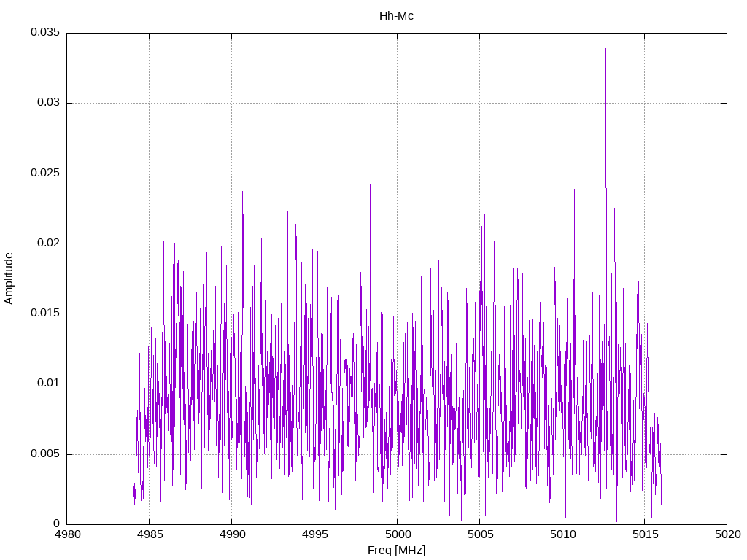Screen dimensions: 747x560
Task: Click x-axis tick label 5020
Action: point(727,534)
